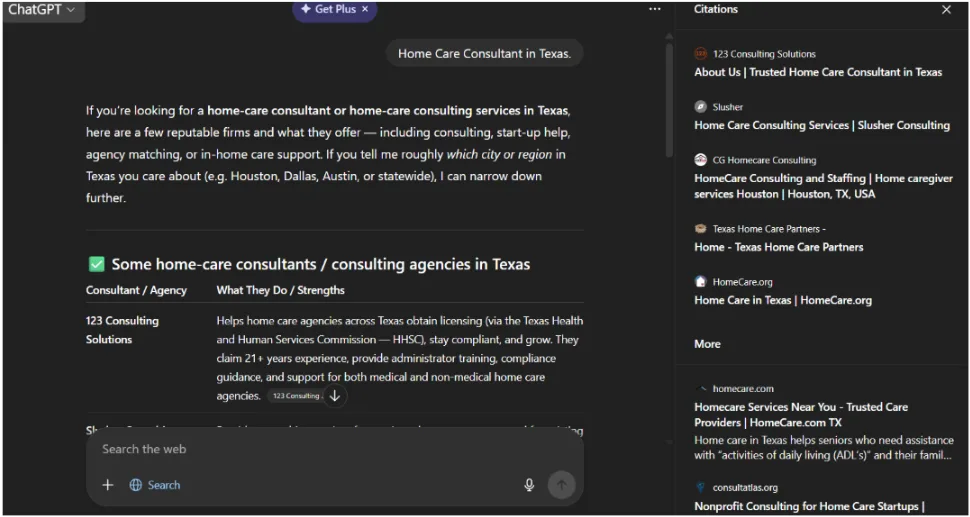
Task: Open the three-dots options menu
Action: 654,9
